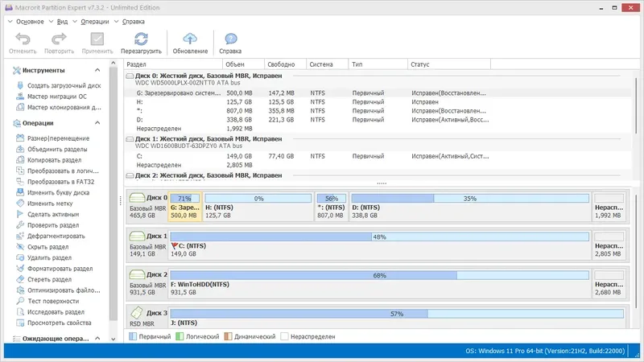Select Форматировать раздел operation
The image size is (644, 362).
click(x=59, y=269)
